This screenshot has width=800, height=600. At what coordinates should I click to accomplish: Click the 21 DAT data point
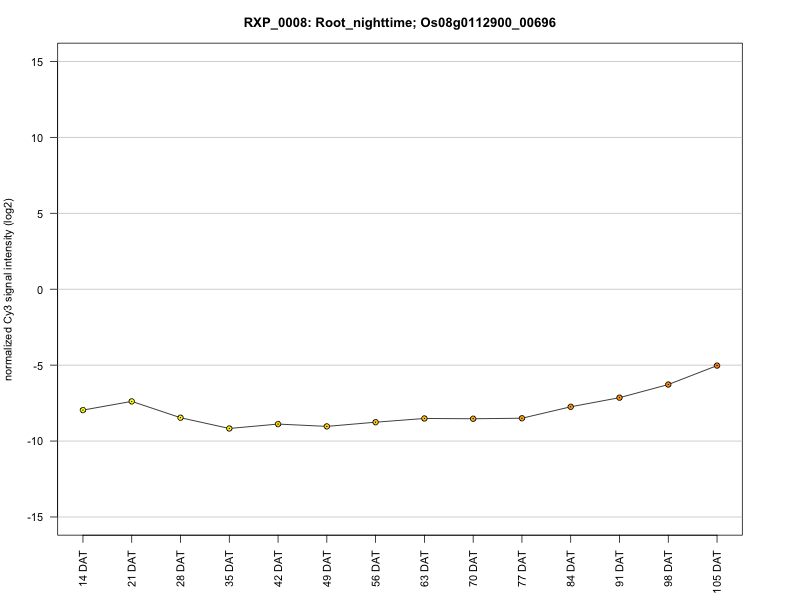click(132, 402)
